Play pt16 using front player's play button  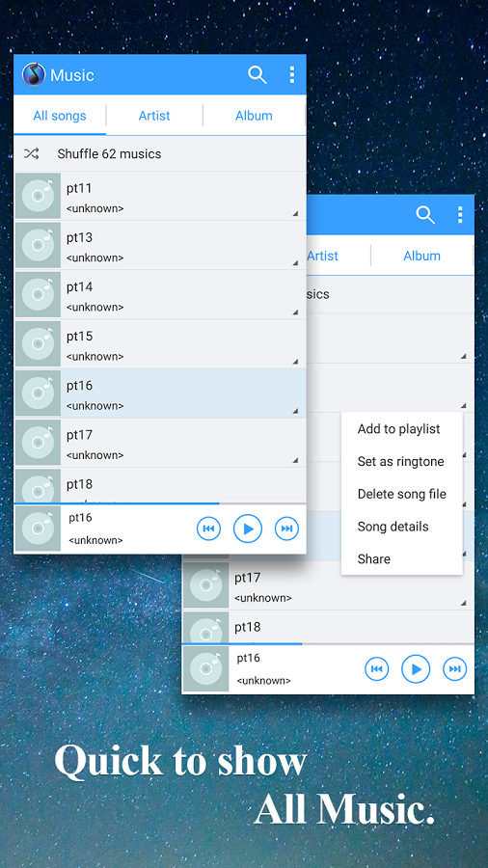coord(247,529)
